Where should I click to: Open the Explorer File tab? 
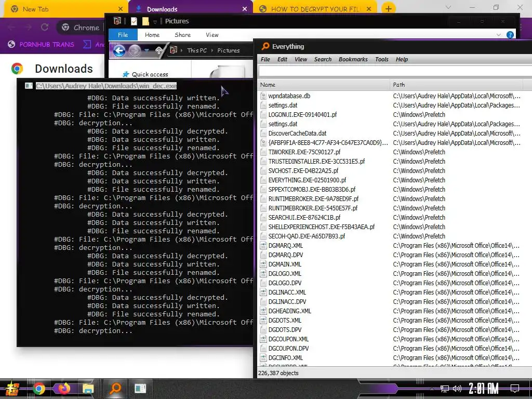tap(123, 35)
